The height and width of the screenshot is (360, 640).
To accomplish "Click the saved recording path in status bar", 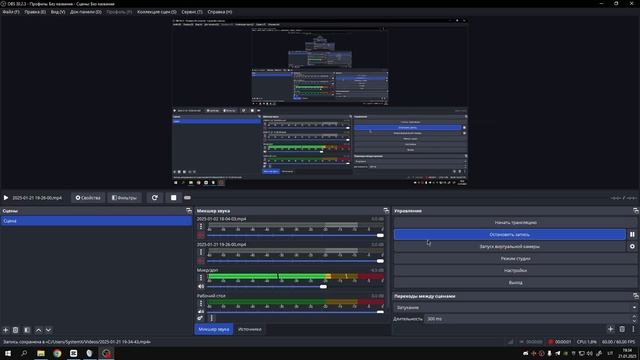I will tap(77, 342).
